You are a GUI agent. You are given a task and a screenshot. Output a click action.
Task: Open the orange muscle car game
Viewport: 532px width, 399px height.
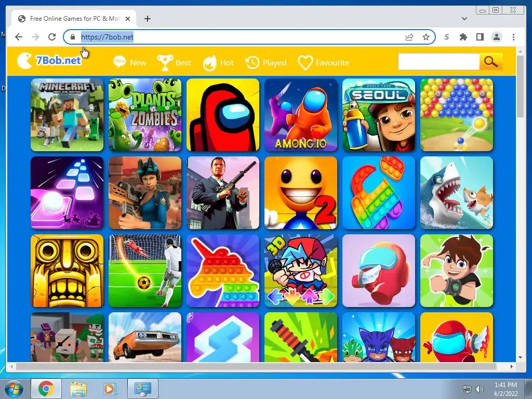point(145,337)
